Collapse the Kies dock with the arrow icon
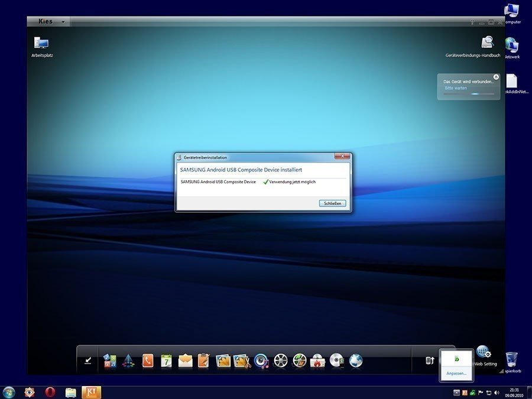 point(88,361)
